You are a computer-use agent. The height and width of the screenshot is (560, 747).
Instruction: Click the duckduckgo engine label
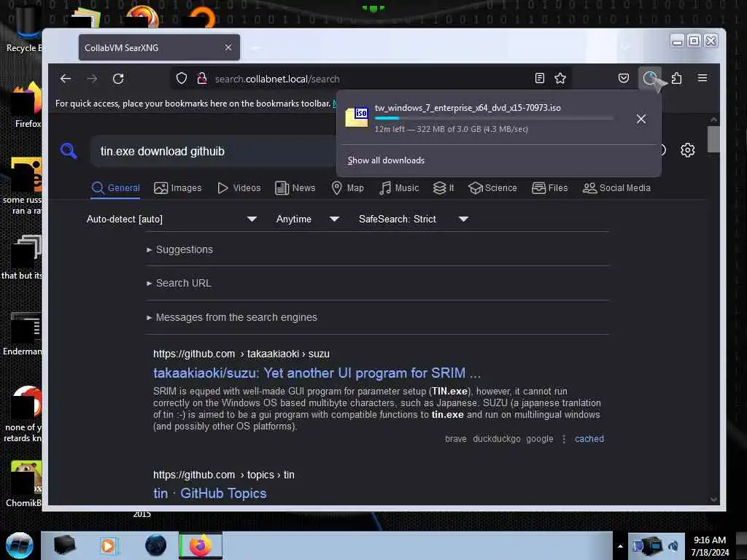pyautogui.click(x=496, y=439)
